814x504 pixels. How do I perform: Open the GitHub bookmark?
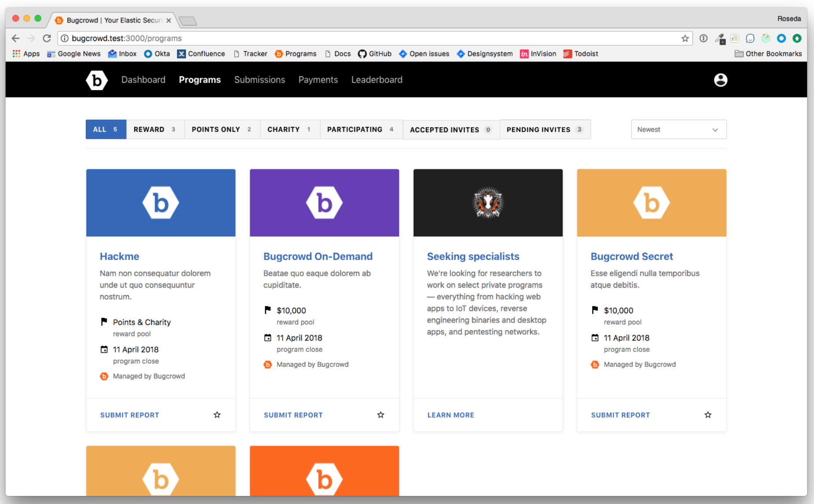[x=375, y=54]
